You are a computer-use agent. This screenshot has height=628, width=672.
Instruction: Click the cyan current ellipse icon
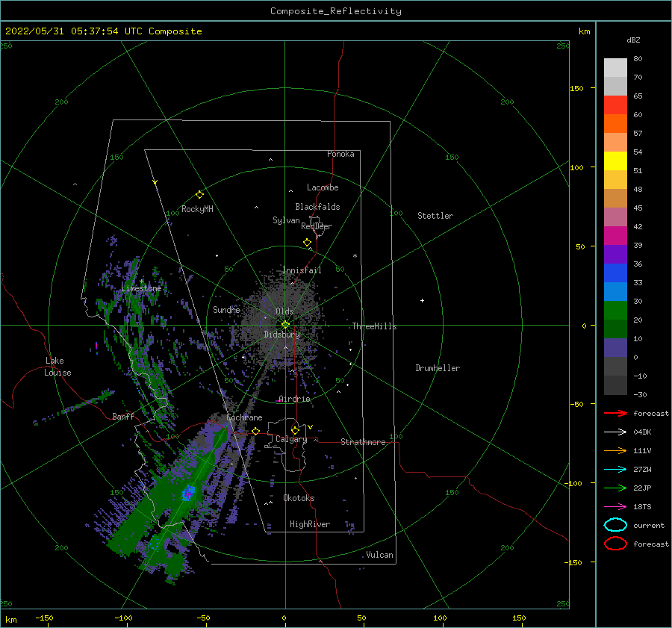[615, 525]
